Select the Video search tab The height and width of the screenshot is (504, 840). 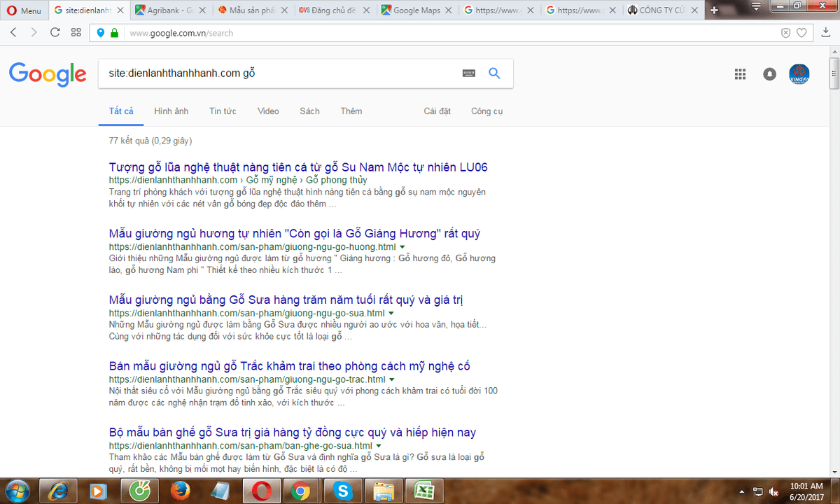(268, 111)
